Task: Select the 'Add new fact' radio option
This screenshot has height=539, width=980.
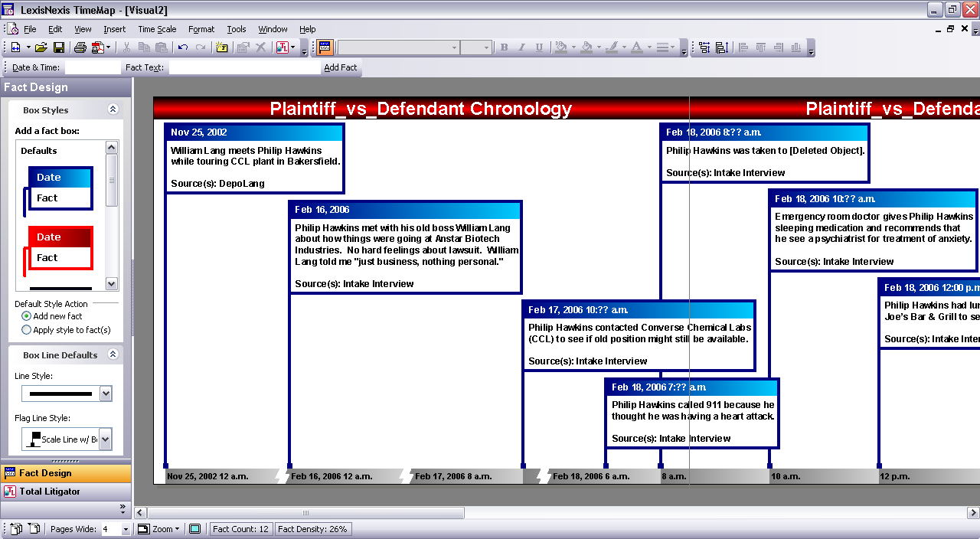Action: [27, 316]
